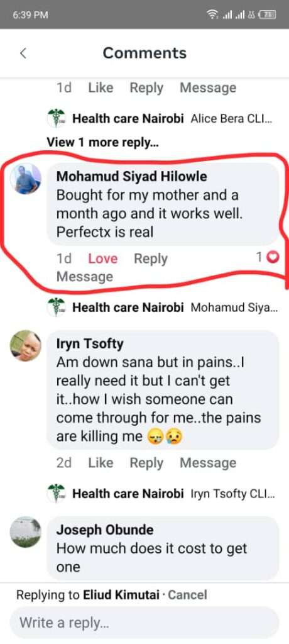Toggle Love reaction on Mohamud's comment

pyautogui.click(x=102, y=258)
